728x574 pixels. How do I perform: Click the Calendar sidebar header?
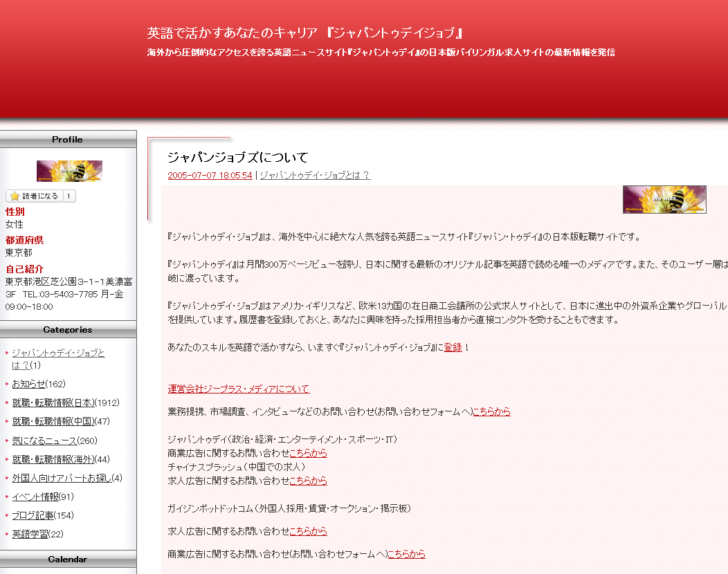[68, 559]
